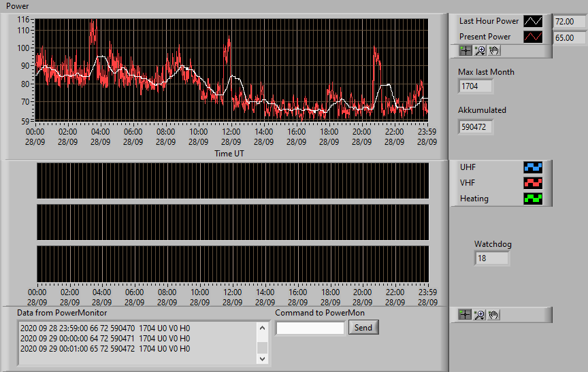Click the Present Power value 65.00 field
588x372 pixels.
[569, 38]
